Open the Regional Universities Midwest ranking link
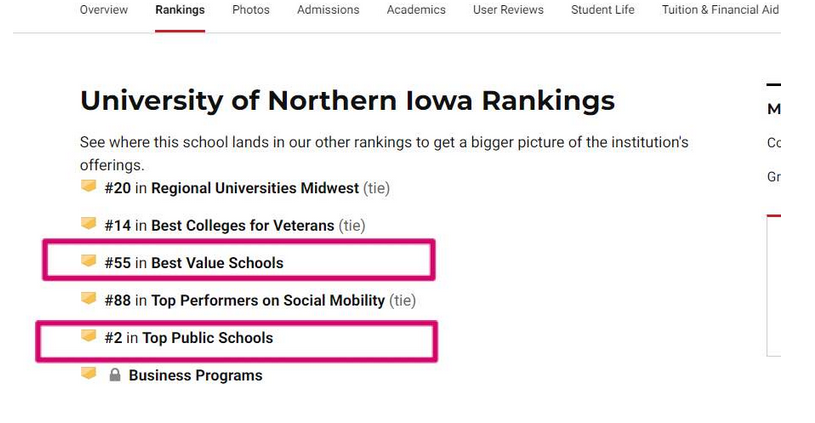 pos(255,188)
